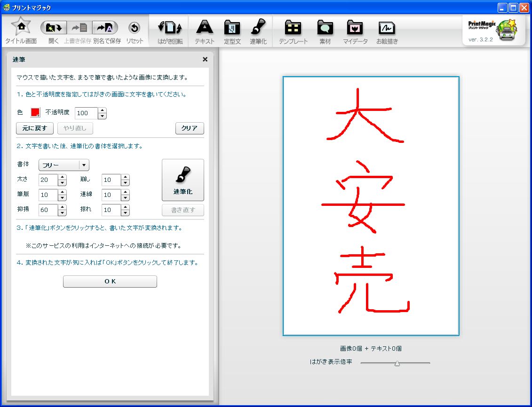Close the 連筆 panel
532x407 pixels.
click(205, 59)
